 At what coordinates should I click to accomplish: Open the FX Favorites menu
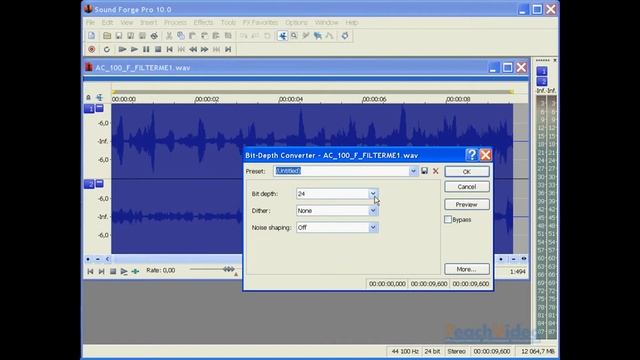[260, 22]
